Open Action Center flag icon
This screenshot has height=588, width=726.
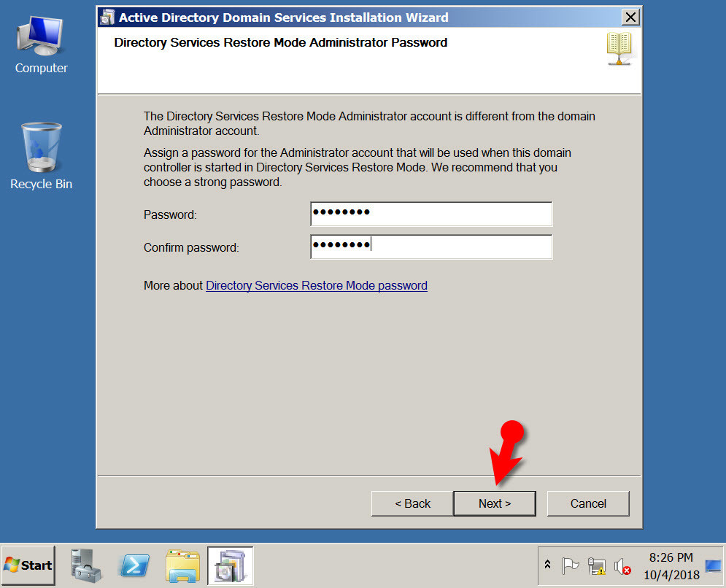click(x=570, y=566)
